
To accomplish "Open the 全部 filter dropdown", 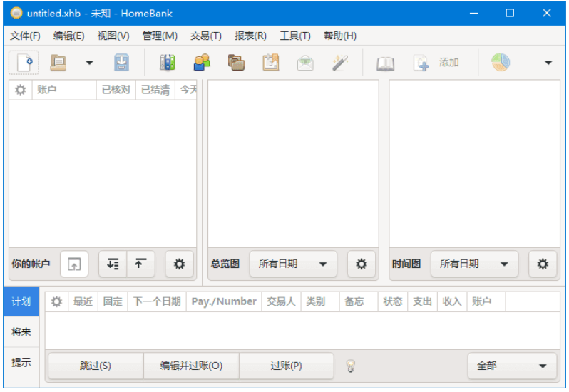I will (512, 366).
